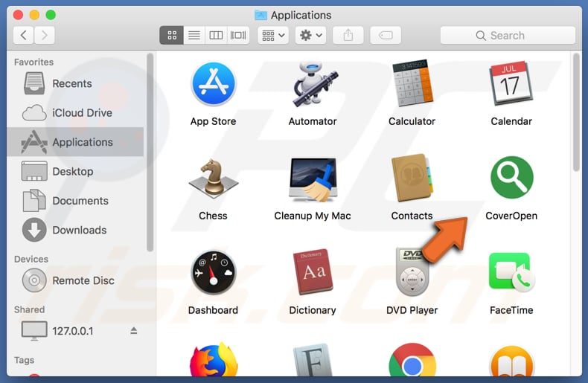Select the Firefox app icon
This screenshot has height=383, width=588.
coord(214,361)
